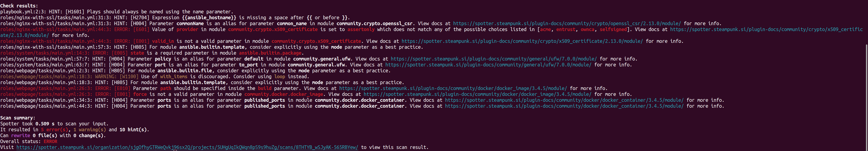Click the red ERROR overall status text
The image size is (868, 151).
(51, 141)
